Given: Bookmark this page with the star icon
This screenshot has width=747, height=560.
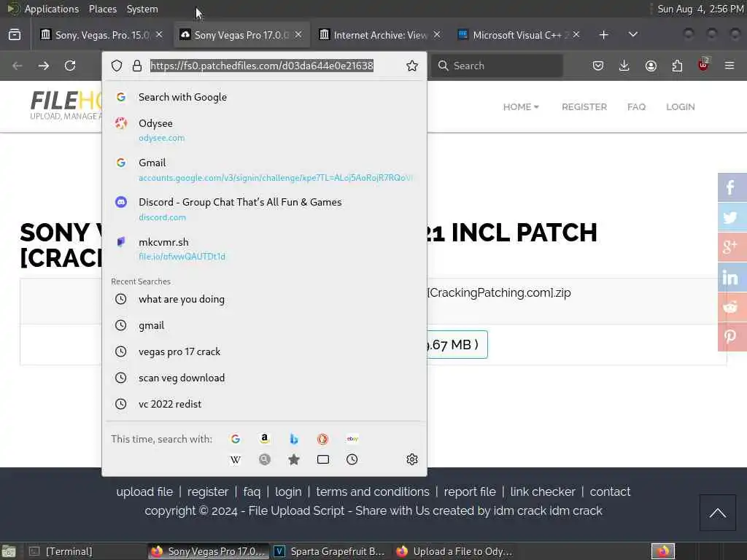Looking at the screenshot, I should pyautogui.click(x=412, y=66).
